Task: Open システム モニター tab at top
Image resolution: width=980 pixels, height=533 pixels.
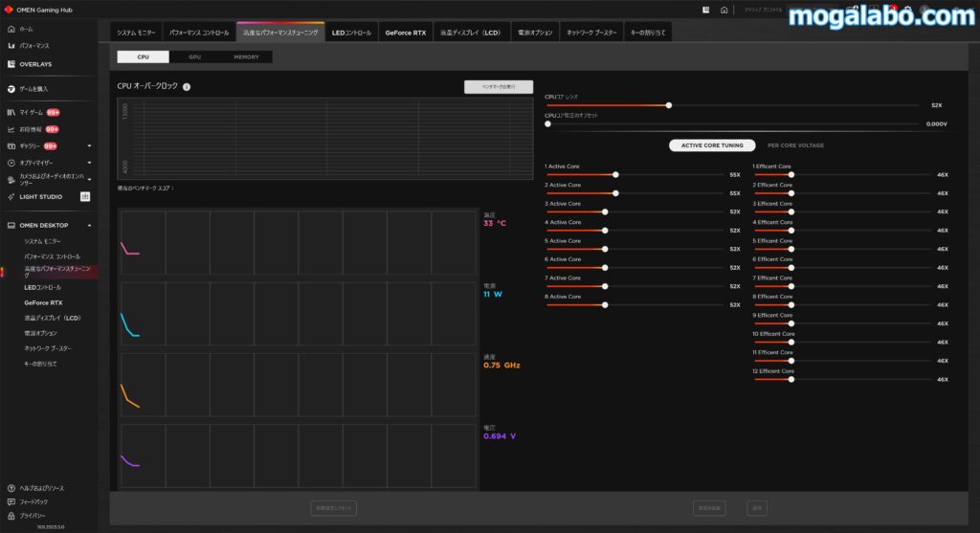Action: coord(136,33)
